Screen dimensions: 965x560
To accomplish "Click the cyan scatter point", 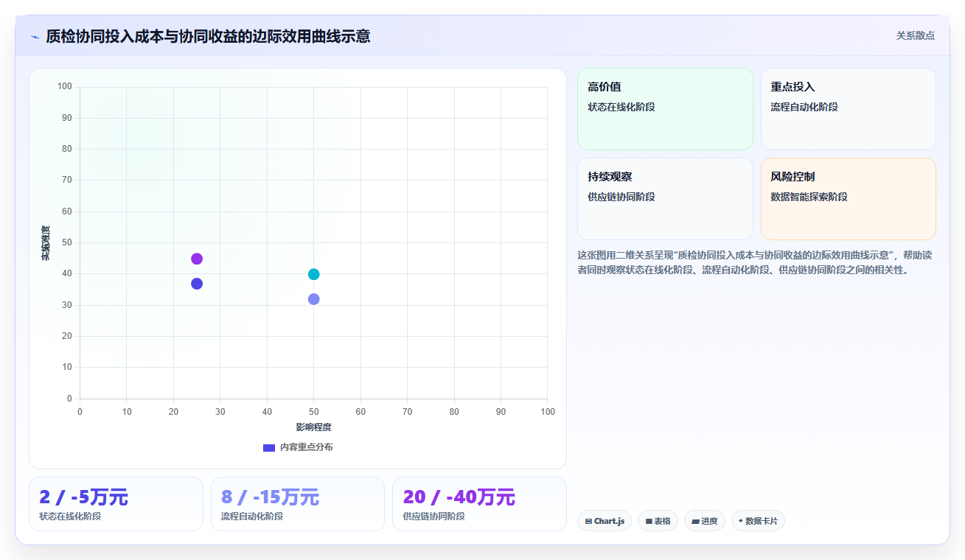I will point(313,274).
